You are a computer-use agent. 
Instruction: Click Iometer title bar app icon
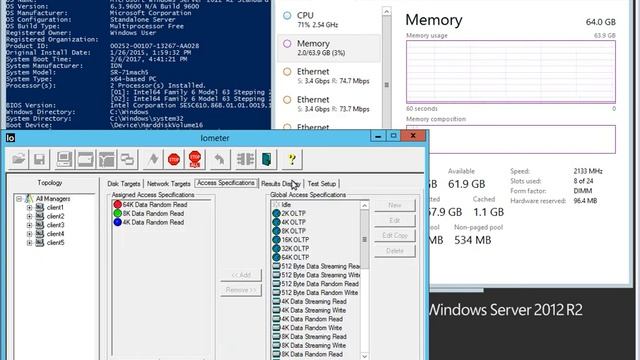click(x=11, y=138)
